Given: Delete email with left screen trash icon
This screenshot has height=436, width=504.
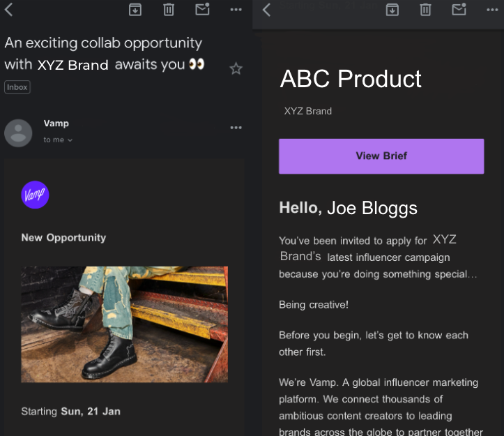Looking at the screenshot, I should [169, 10].
